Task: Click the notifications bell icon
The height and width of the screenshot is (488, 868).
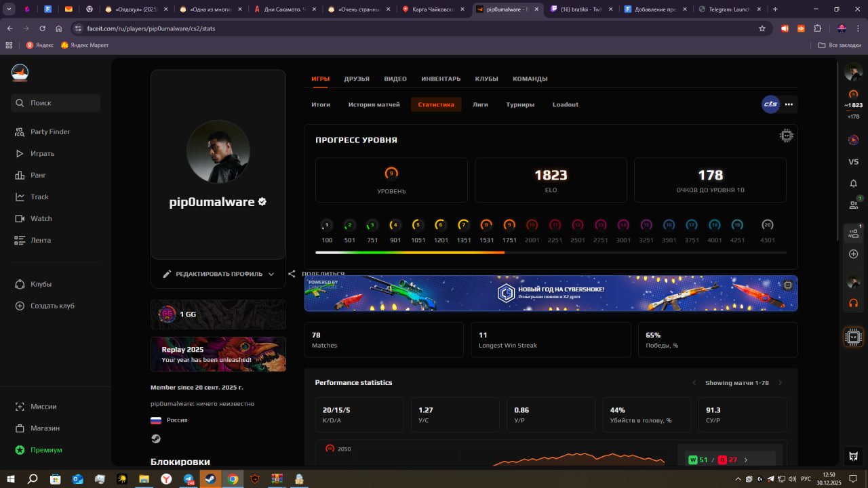Action: (853, 184)
